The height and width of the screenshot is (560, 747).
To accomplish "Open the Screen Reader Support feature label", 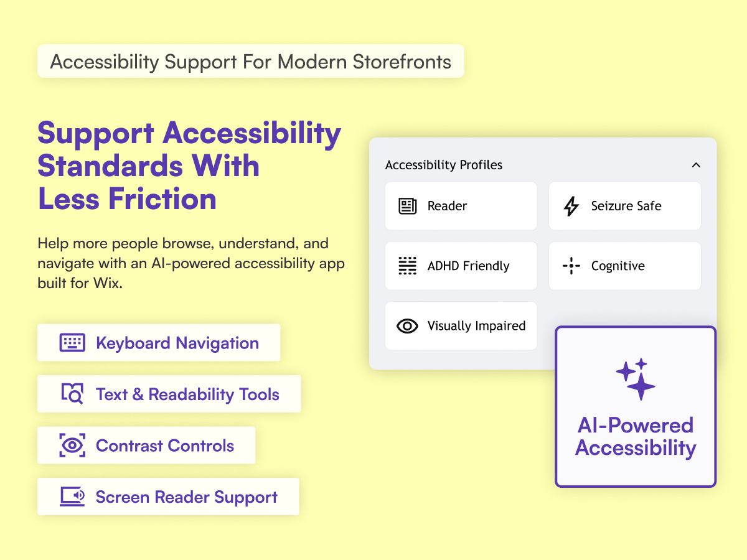I will pyautogui.click(x=186, y=497).
